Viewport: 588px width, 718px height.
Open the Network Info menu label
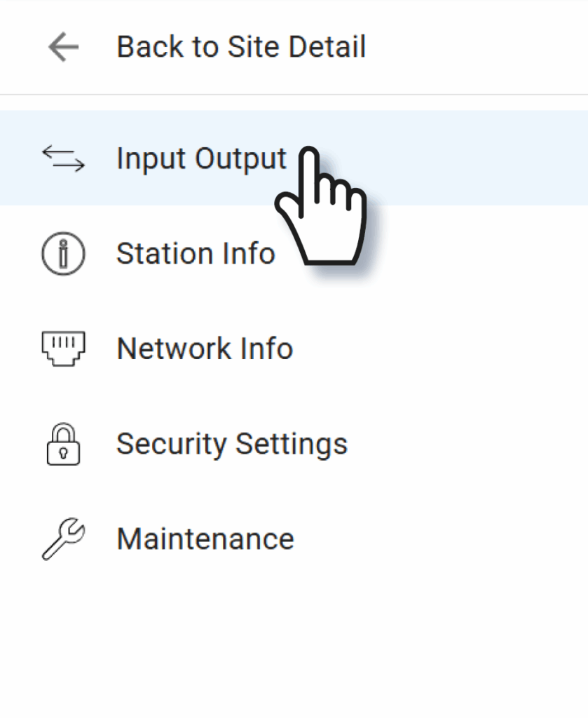[205, 348]
